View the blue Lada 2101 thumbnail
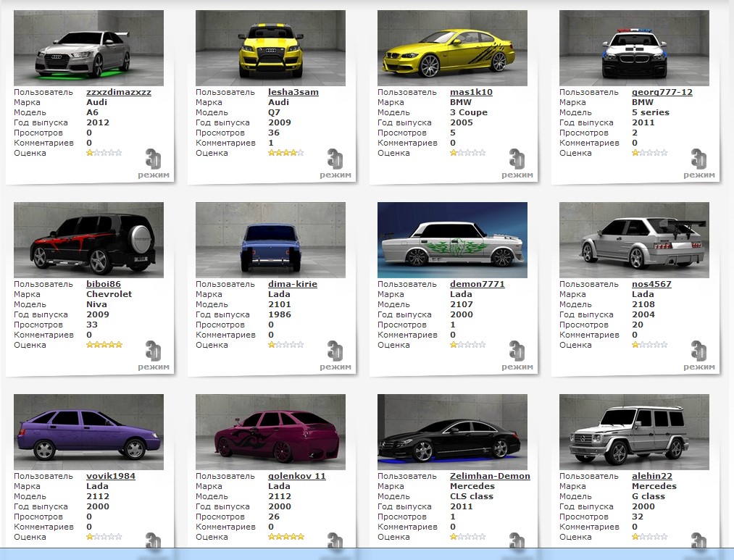 point(270,240)
